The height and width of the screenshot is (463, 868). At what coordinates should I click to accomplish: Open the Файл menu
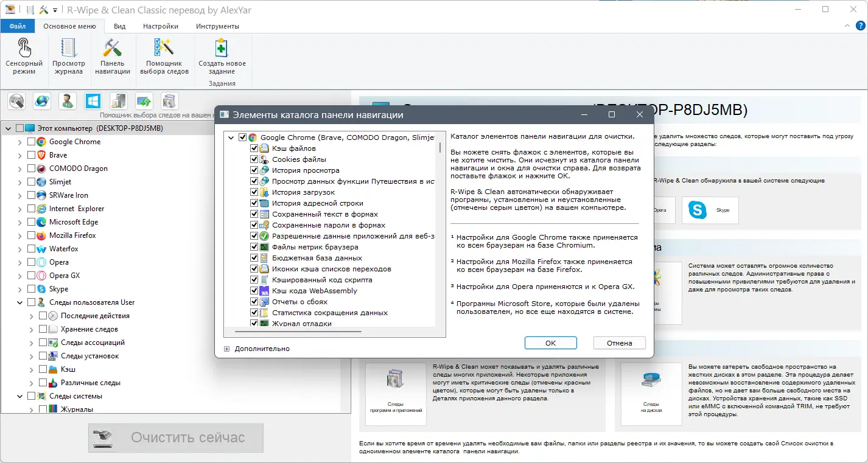(x=17, y=26)
